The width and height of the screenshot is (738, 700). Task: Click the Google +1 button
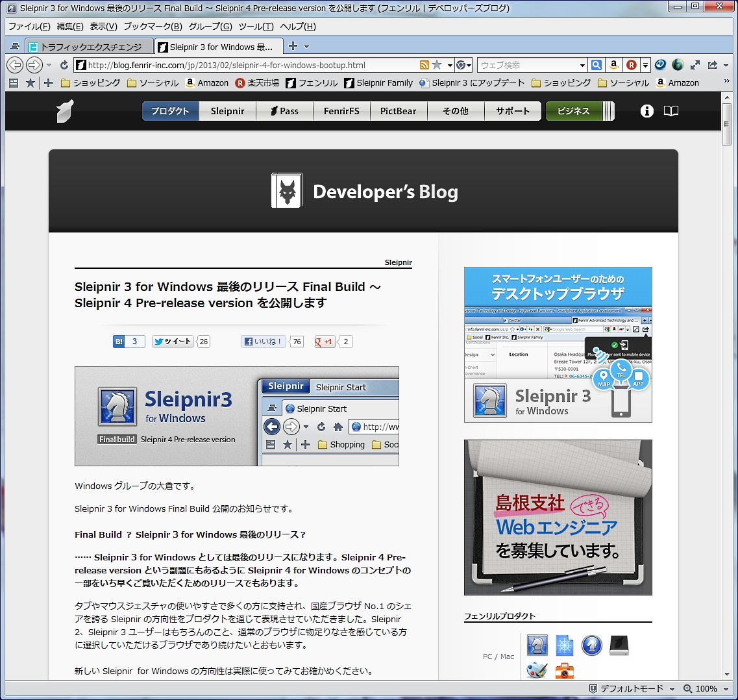(x=325, y=342)
